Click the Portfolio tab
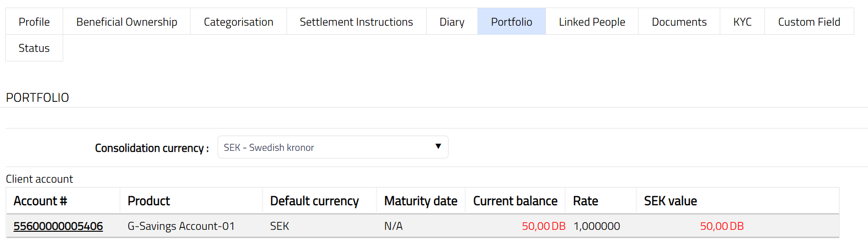The height and width of the screenshot is (246, 868). [511, 22]
